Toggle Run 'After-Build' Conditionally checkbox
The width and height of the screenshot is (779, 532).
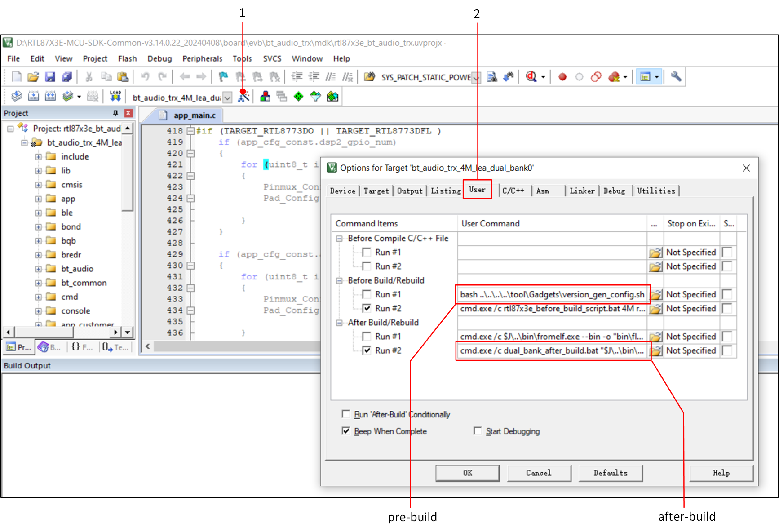coord(345,414)
